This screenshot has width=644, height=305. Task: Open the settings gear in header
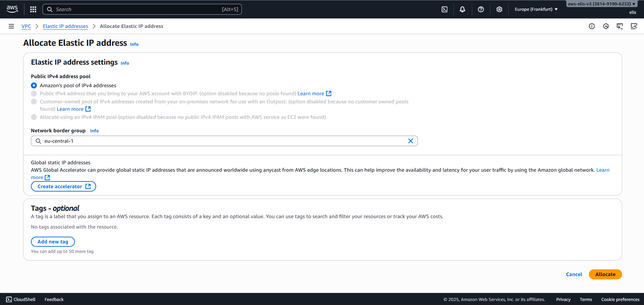pyautogui.click(x=499, y=9)
